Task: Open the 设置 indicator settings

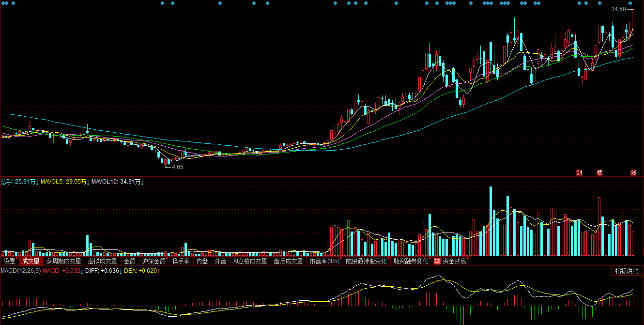Action: 9,262
